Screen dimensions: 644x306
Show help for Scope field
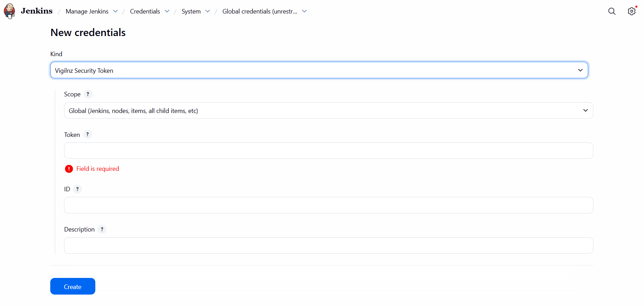(x=88, y=94)
